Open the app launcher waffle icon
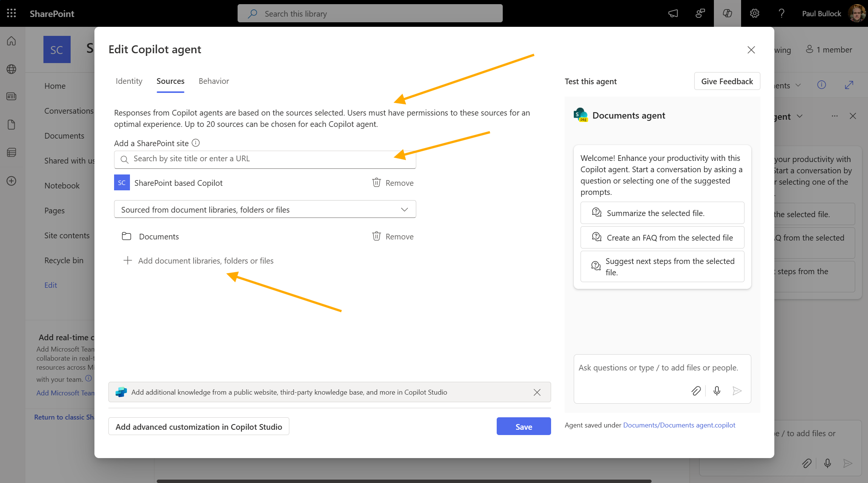The height and width of the screenshot is (483, 868). (x=11, y=13)
